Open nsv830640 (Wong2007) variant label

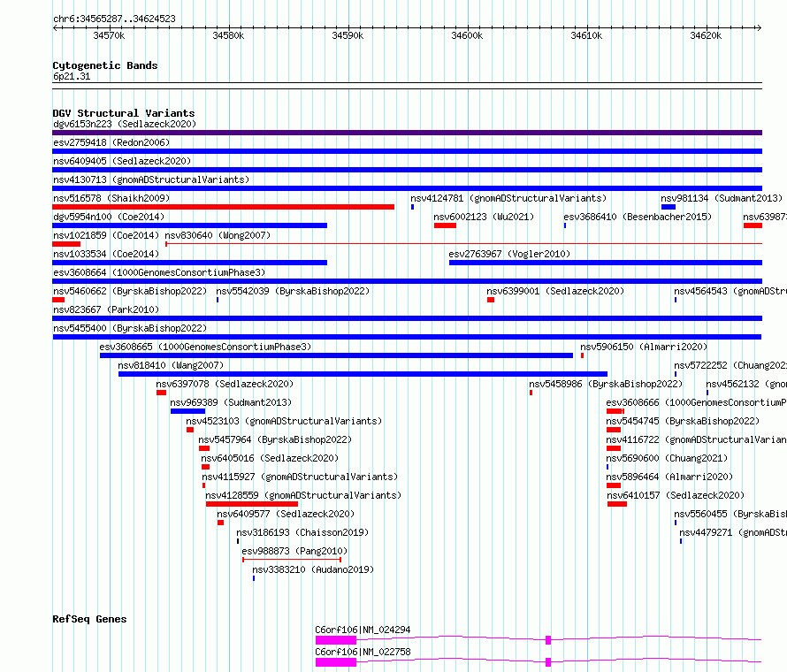(x=218, y=235)
